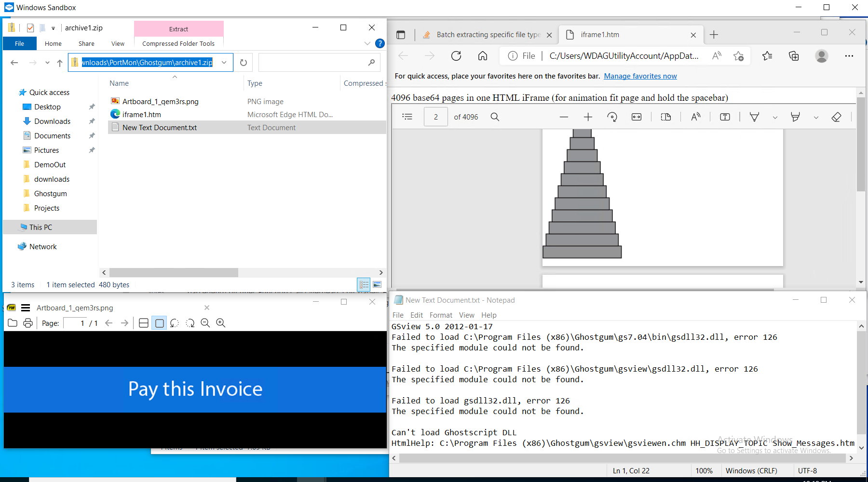
Task: Toggle the PDF table of contents pane
Action: pos(407,117)
